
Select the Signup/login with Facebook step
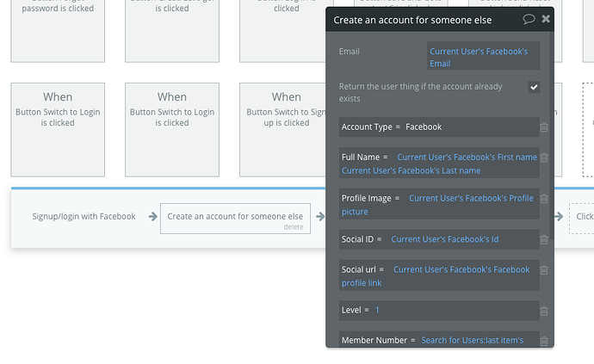pos(84,216)
